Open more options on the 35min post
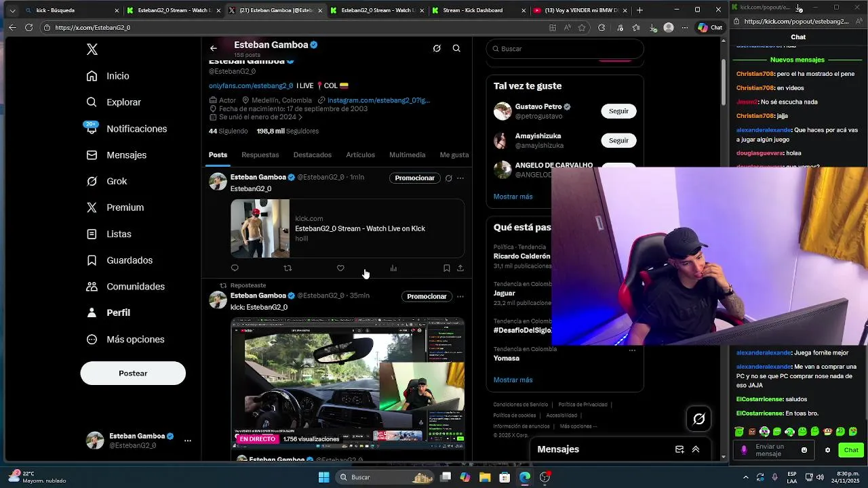 pyautogui.click(x=460, y=296)
